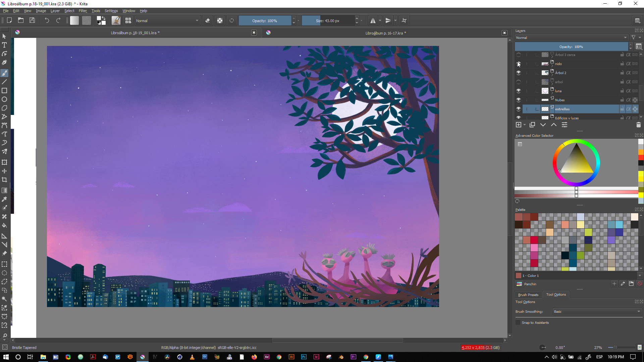This screenshot has height=362, width=644.
Task: Open Windows Start menu
Action: tap(6, 357)
